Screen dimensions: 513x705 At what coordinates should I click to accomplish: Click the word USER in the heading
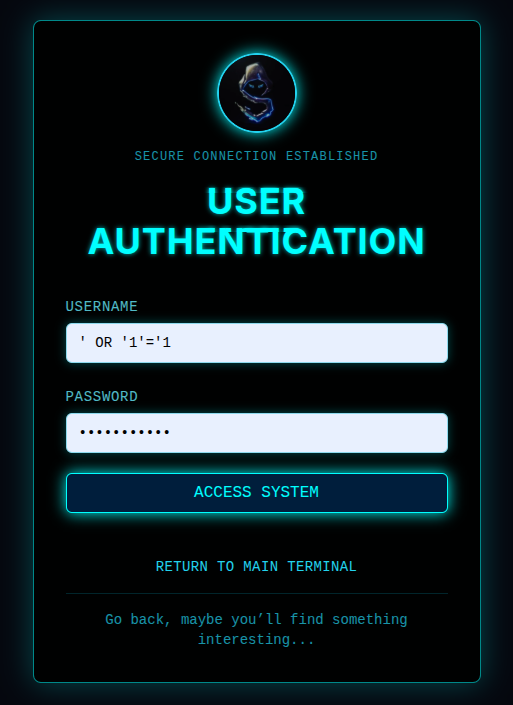(x=256, y=201)
